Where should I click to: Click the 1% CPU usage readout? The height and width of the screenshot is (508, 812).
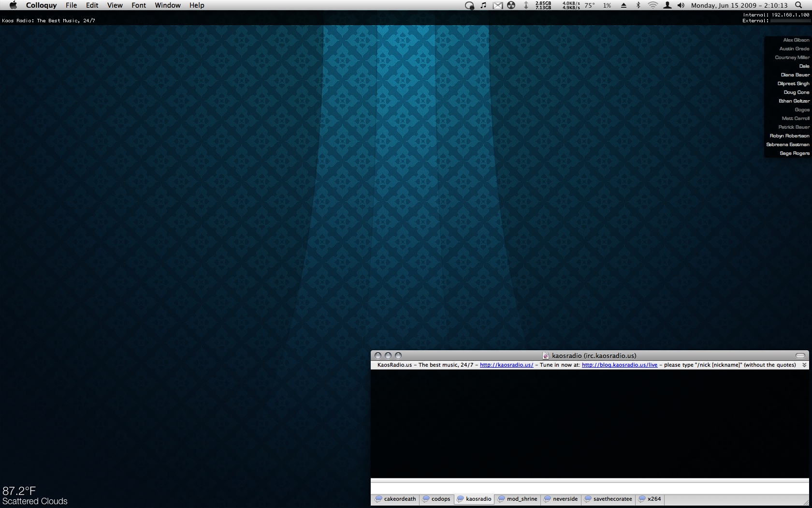tap(607, 5)
